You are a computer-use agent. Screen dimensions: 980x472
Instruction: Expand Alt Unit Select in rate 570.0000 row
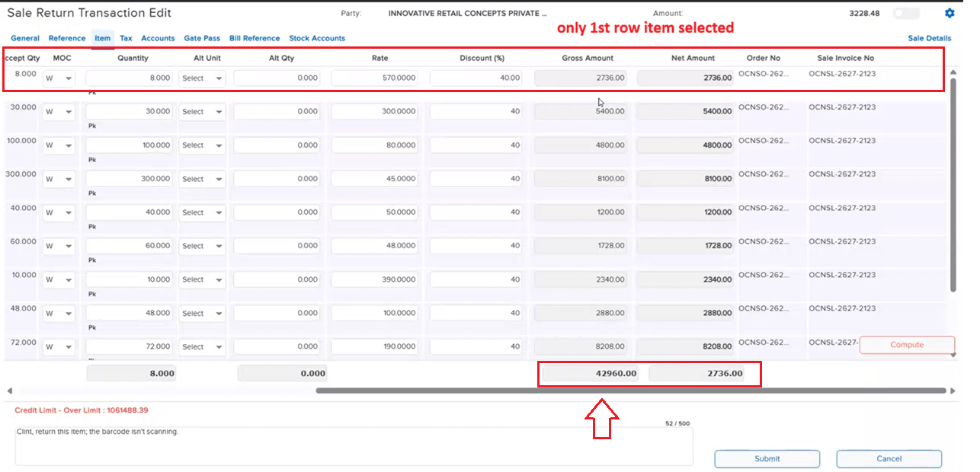pyautogui.click(x=202, y=78)
